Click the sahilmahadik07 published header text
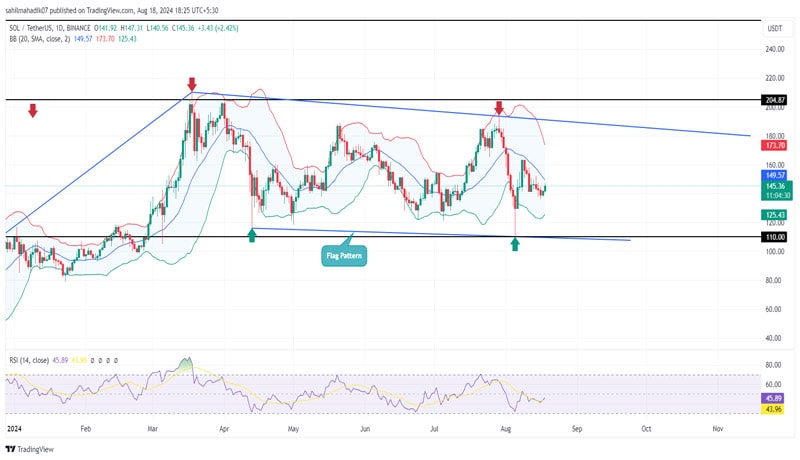The height and width of the screenshot is (460, 800). click(112, 10)
